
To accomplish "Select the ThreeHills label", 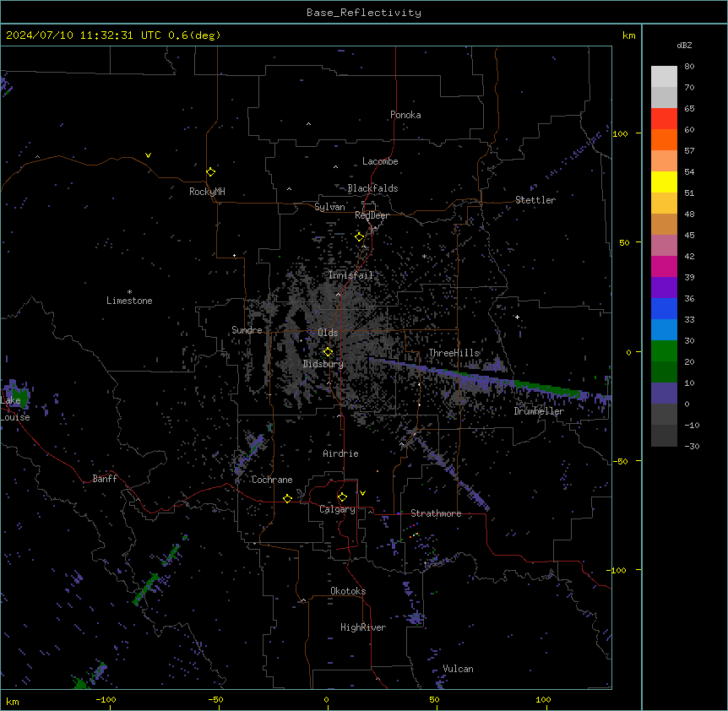I will pos(454,353).
